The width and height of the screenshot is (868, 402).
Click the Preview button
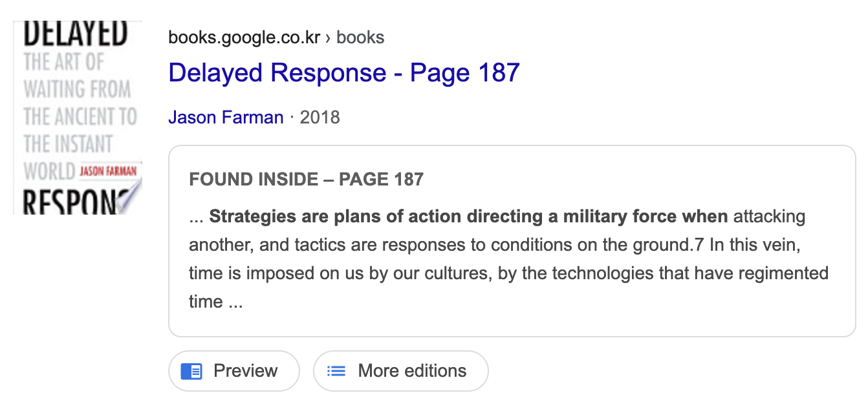coord(234,371)
